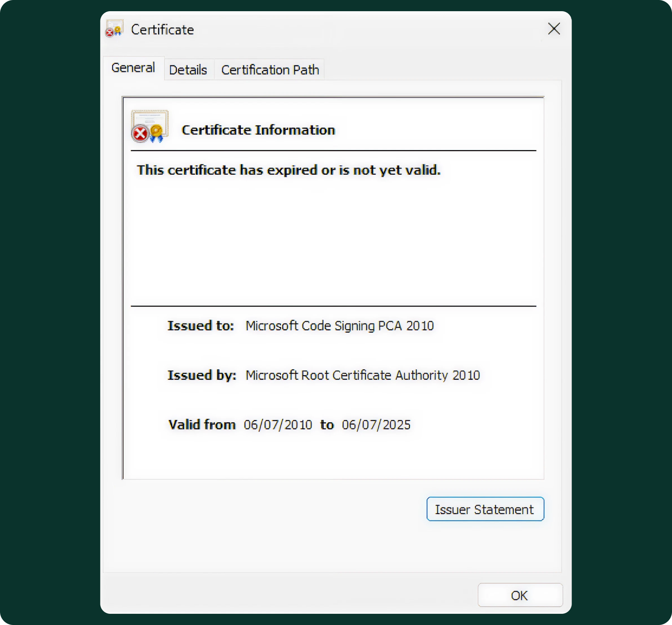This screenshot has height=625, width=672.
Task: Select 'Microsoft Root Certificate Authority 2010' text
Action: pos(363,375)
